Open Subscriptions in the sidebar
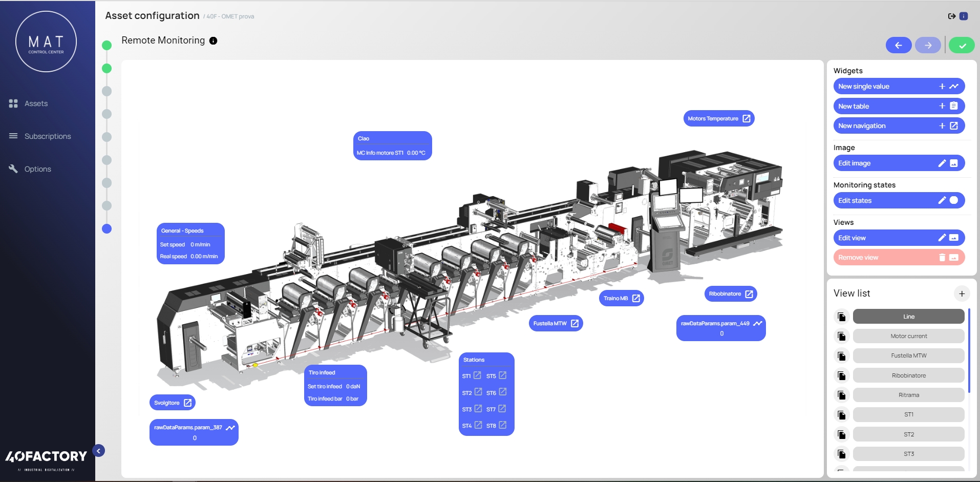 (x=48, y=136)
